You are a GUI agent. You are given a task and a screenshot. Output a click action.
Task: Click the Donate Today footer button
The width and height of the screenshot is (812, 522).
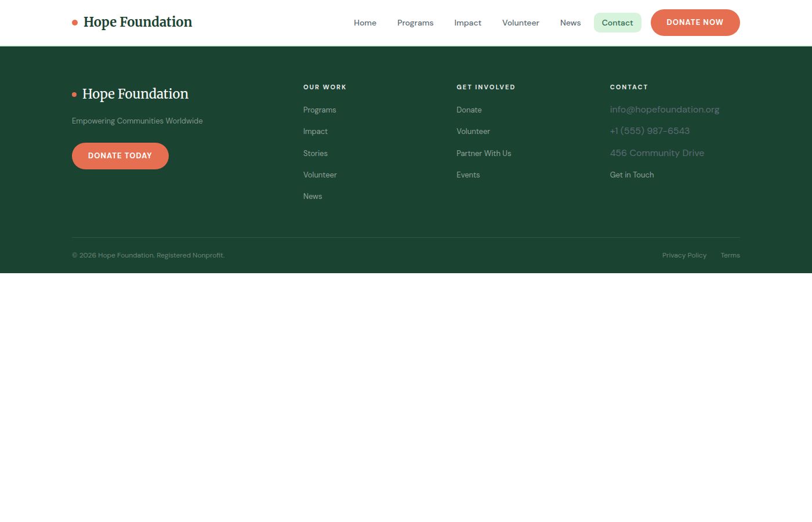120,156
